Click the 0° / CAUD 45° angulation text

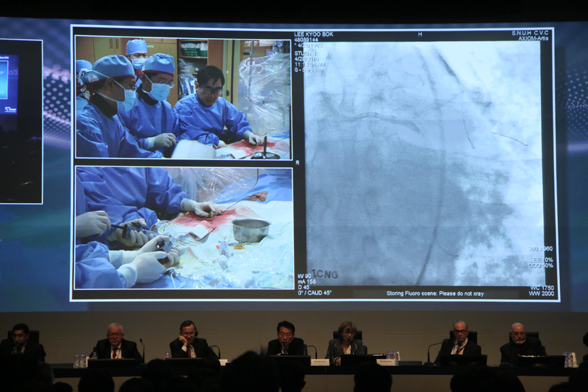[315, 293]
